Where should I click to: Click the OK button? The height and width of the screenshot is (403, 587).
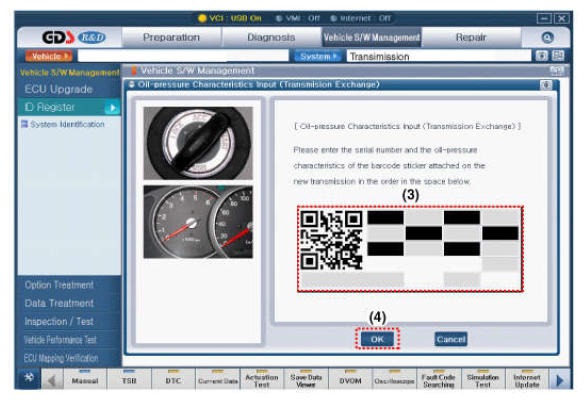[x=377, y=339]
